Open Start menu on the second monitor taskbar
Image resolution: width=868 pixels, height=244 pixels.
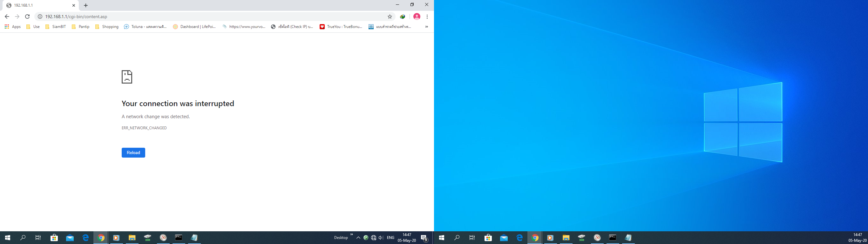(x=441, y=238)
